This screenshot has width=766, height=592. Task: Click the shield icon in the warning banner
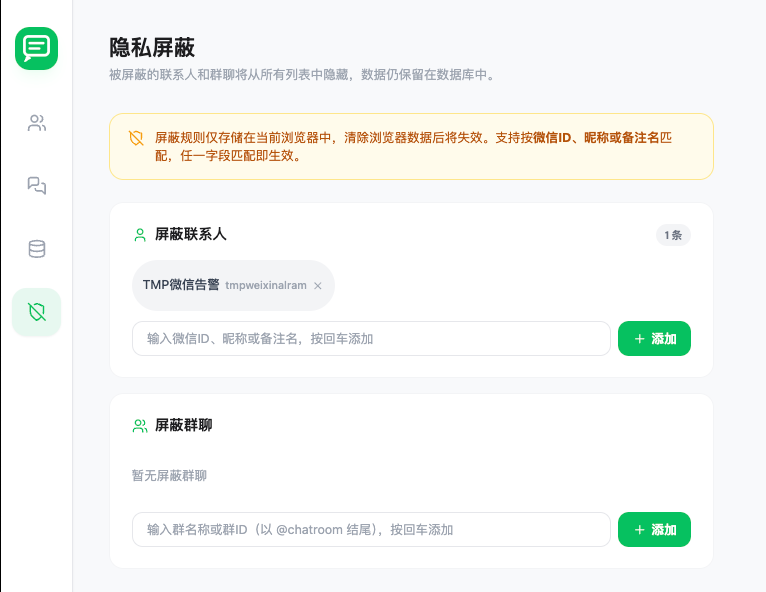[x=136, y=137]
